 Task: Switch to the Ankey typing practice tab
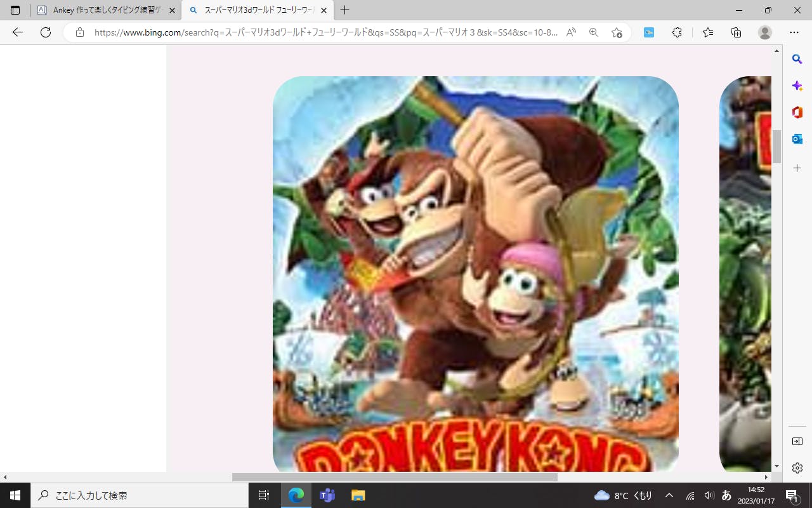(101, 10)
